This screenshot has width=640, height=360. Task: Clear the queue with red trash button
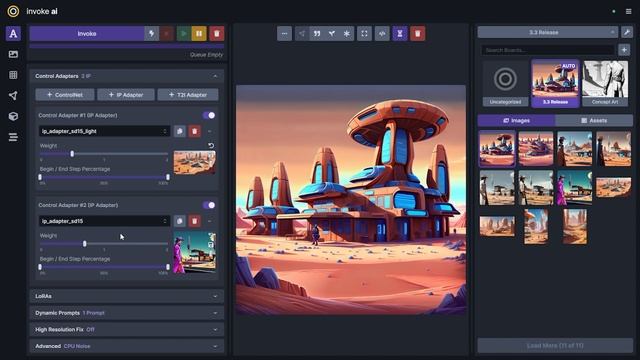point(217,33)
